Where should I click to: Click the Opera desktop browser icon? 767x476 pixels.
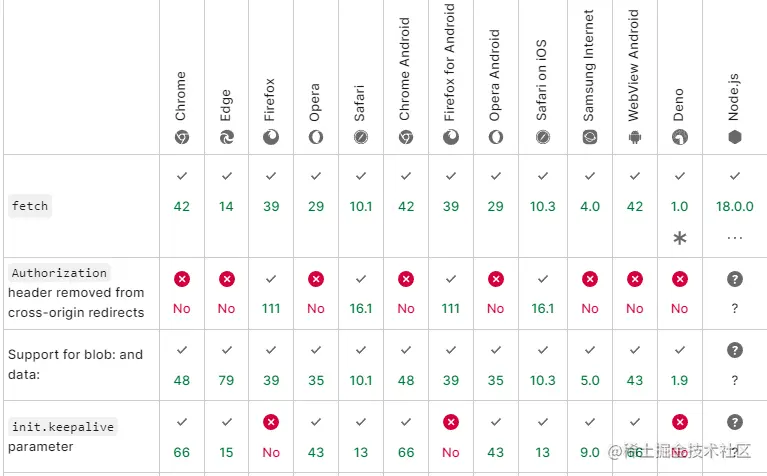pos(316,137)
